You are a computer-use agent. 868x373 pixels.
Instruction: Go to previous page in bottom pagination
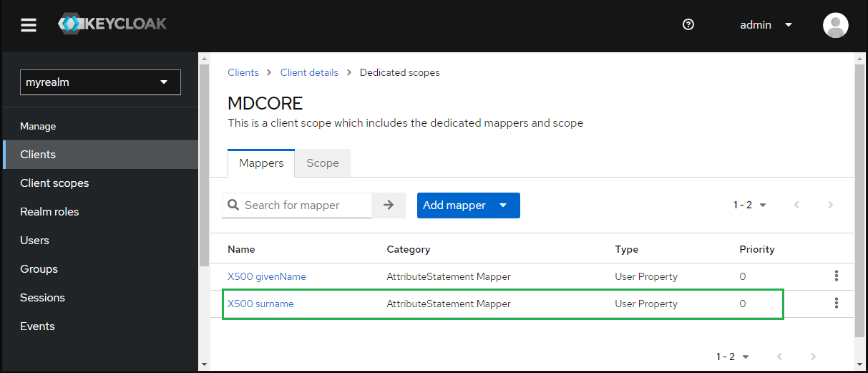pyautogui.click(x=779, y=357)
